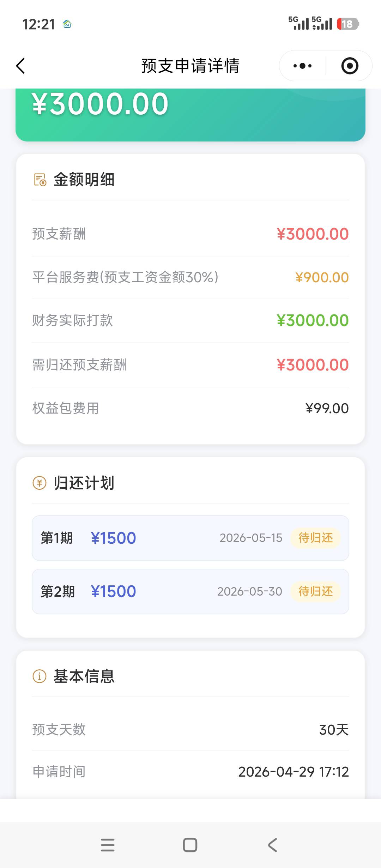Image resolution: width=381 pixels, height=868 pixels.
Task: Tap the battery indicator in status bar
Action: pyautogui.click(x=347, y=24)
